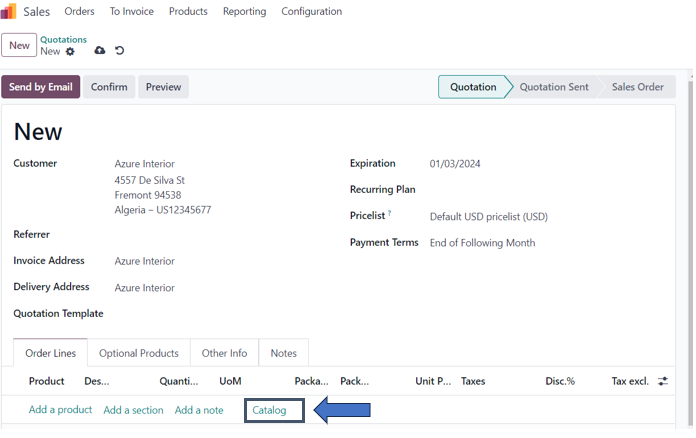Image resolution: width=696 pixels, height=438 pixels.
Task: Open the Payment Terms dropdown field
Action: pyautogui.click(x=482, y=243)
